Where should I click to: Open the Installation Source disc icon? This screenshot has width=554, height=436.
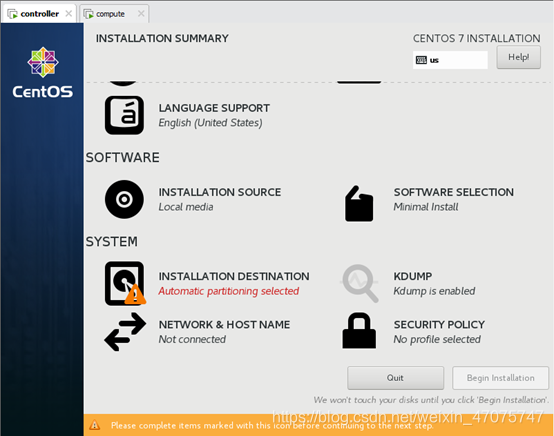(x=124, y=199)
